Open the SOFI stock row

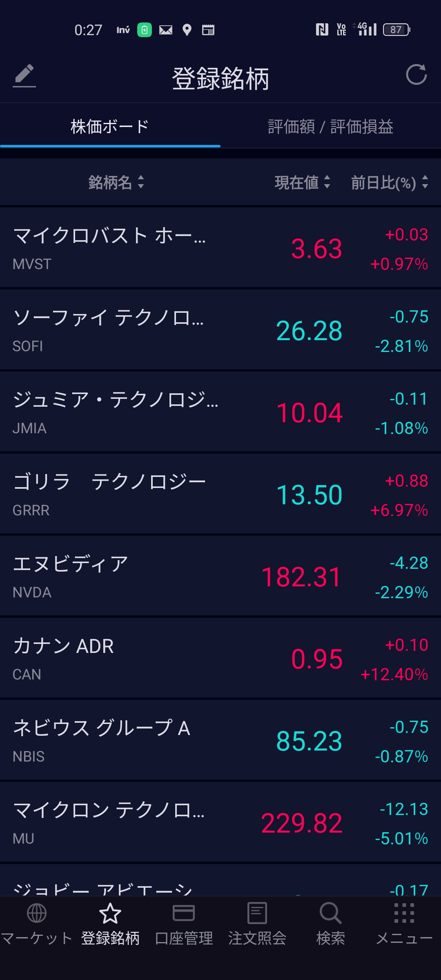pyautogui.click(x=220, y=330)
